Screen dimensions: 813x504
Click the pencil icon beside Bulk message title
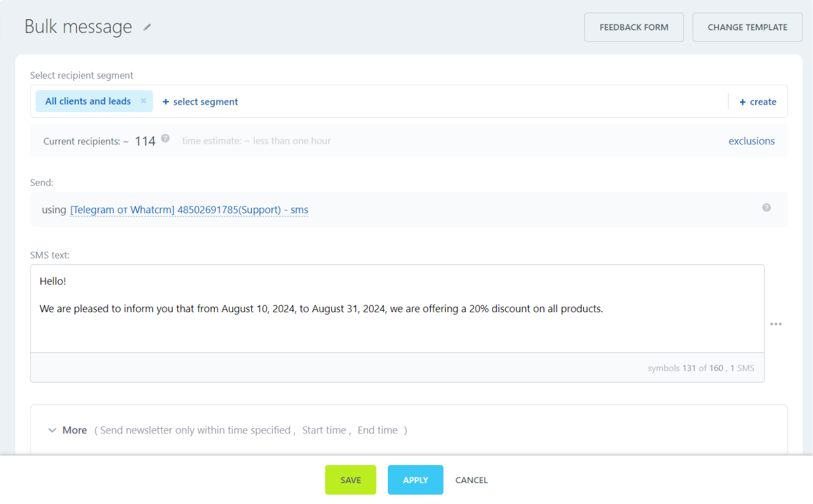[x=147, y=27]
